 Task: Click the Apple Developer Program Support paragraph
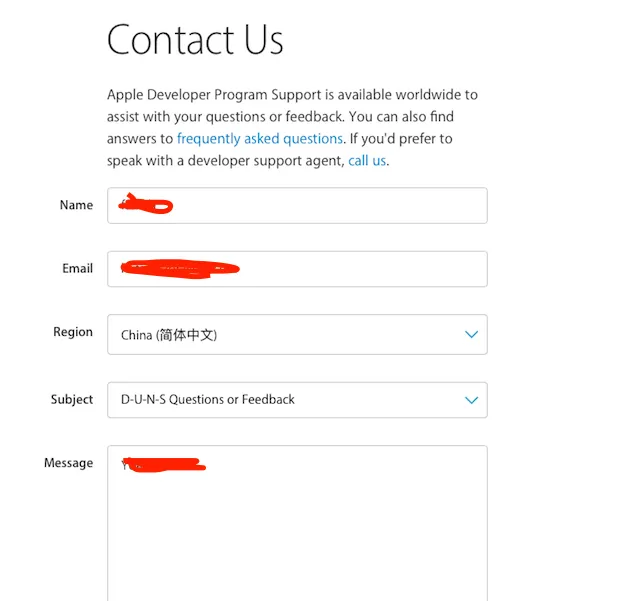pyautogui.click(x=292, y=128)
